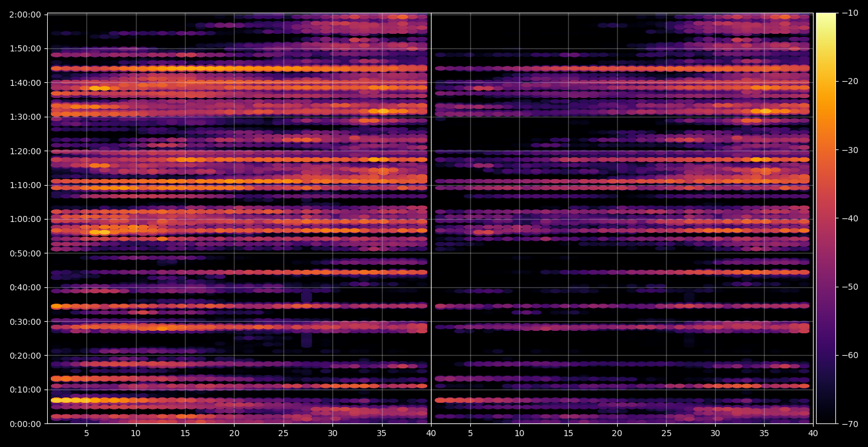Click x-axis label 20 under right heatmap
This screenshot has width=868, height=447.
(617, 434)
